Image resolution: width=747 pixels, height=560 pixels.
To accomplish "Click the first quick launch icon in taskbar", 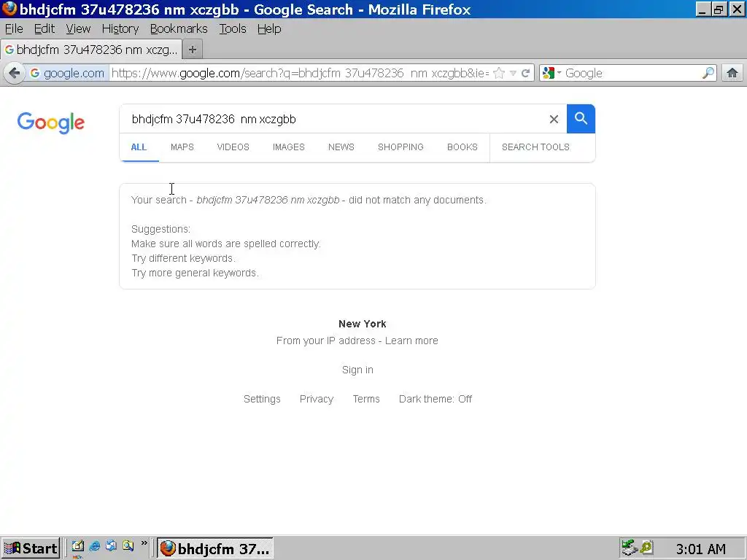I will (77, 546).
